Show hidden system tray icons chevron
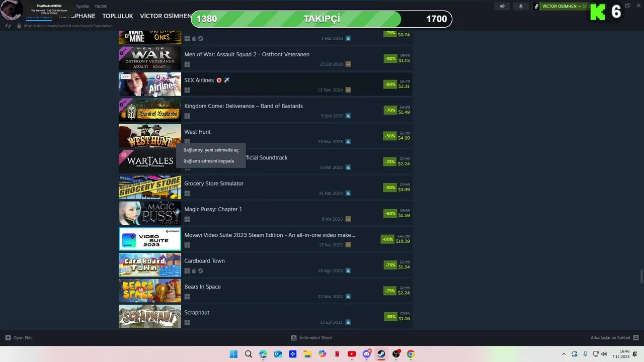 pyautogui.click(x=563, y=354)
